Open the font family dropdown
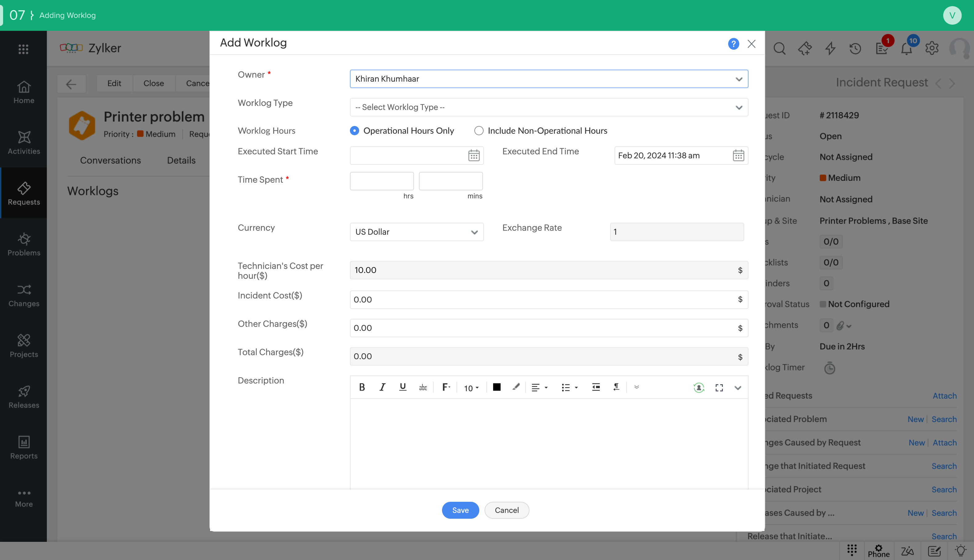974x560 pixels. tap(446, 387)
